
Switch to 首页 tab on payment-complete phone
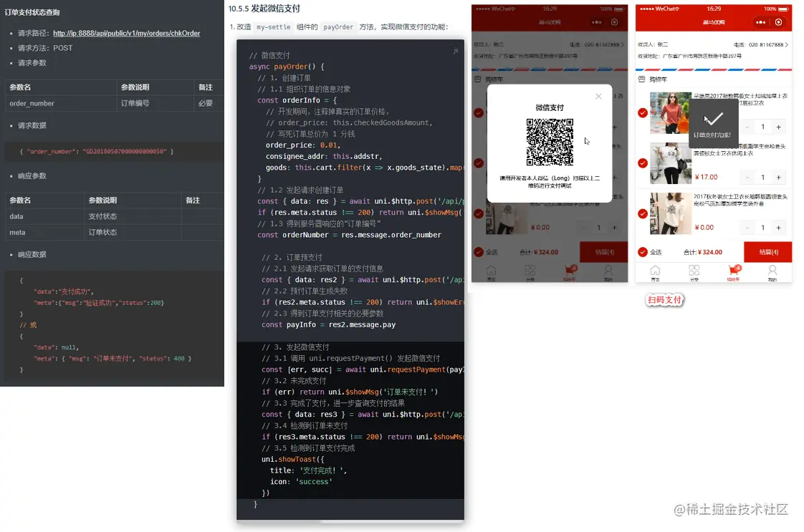tap(655, 274)
